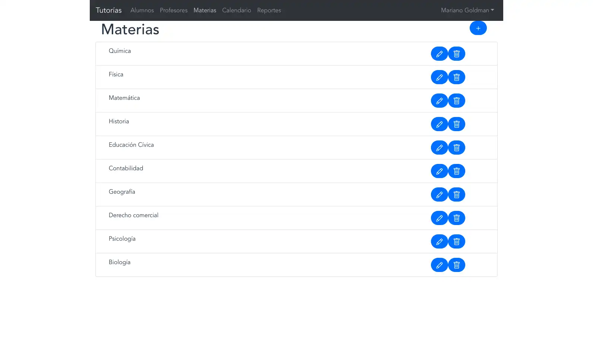The image size is (593, 364).
Task: Delete the Geografía subject
Action: [456, 195]
